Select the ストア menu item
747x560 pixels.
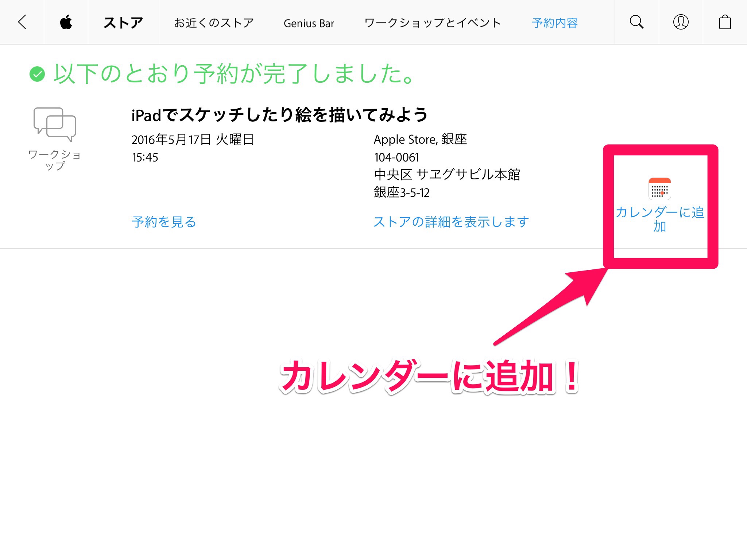pos(123,23)
